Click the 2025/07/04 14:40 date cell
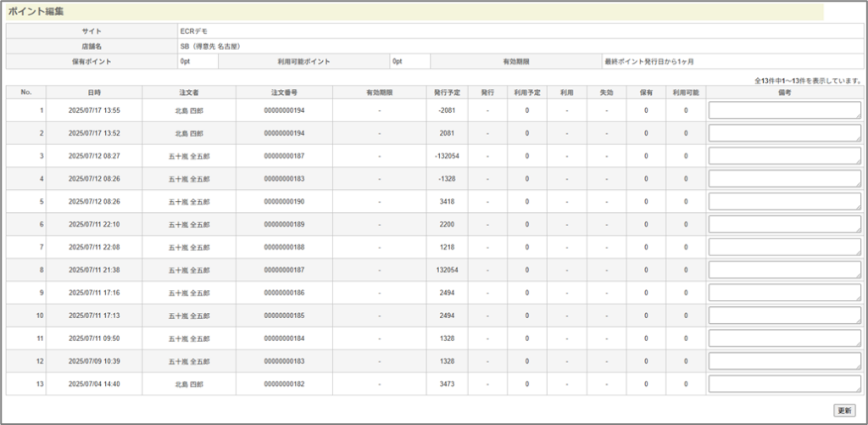Screen dimensions: 868x425 click(94, 384)
